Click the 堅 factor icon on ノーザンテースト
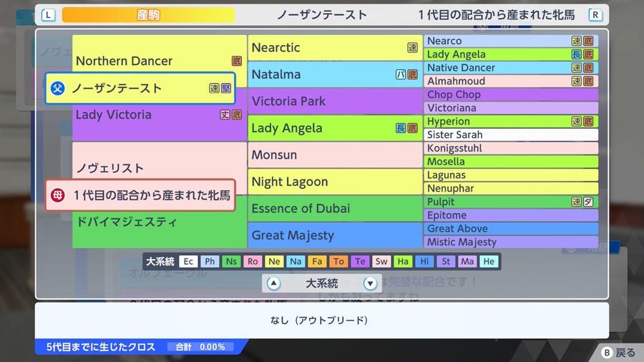The image size is (644, 362). pos(226,88)
